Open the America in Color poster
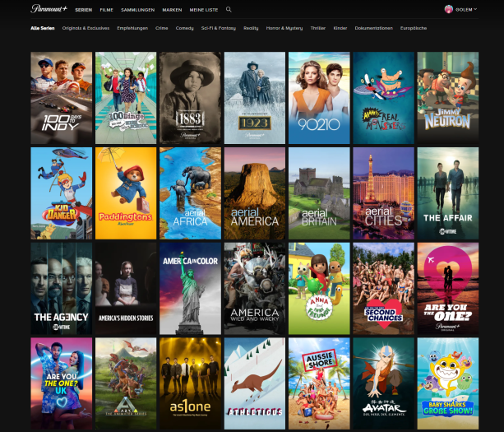The width and height of the screenshot is (504, 432). 190,289
